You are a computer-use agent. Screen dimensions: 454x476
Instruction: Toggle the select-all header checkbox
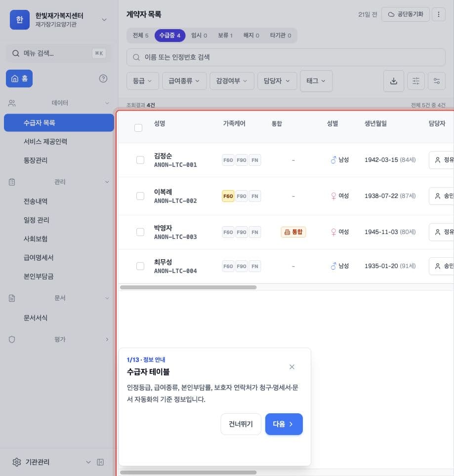pos(138,128)
